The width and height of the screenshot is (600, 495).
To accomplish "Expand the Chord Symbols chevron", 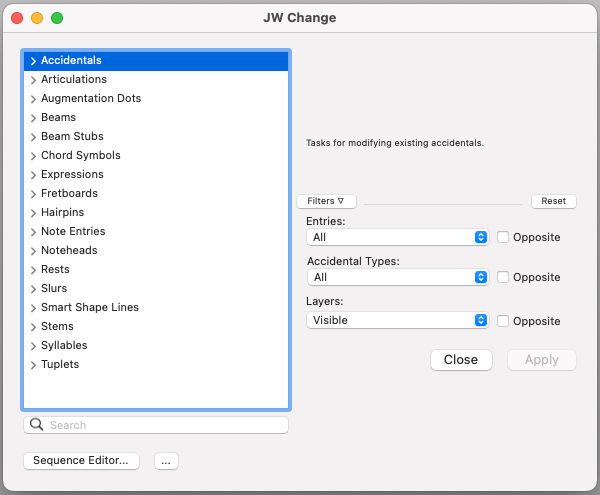I will tap(33, 156).
